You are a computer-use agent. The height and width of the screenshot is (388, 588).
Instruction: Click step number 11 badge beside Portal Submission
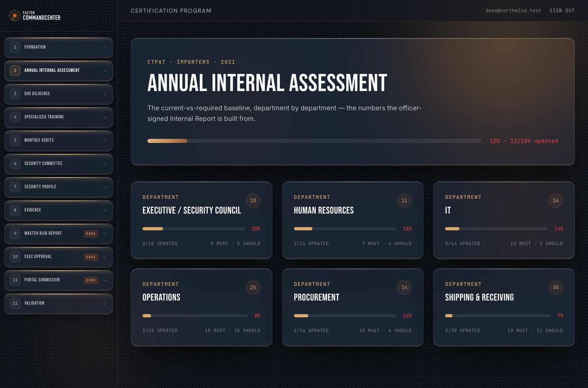pos(15,280)
